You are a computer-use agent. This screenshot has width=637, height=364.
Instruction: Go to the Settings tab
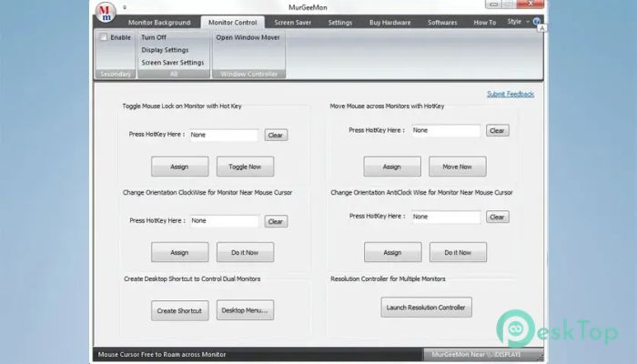pos(340,23)
